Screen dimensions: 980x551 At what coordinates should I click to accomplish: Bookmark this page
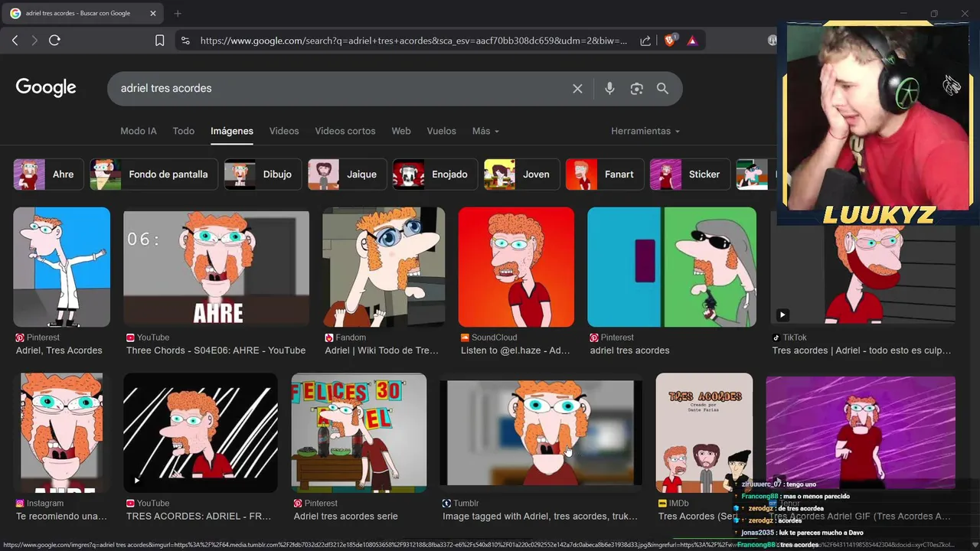coord(159,41)
